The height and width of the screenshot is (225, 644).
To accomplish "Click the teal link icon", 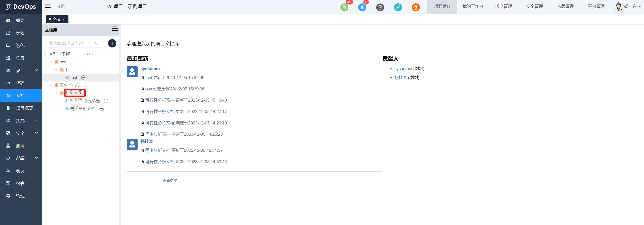I will 398,8.
